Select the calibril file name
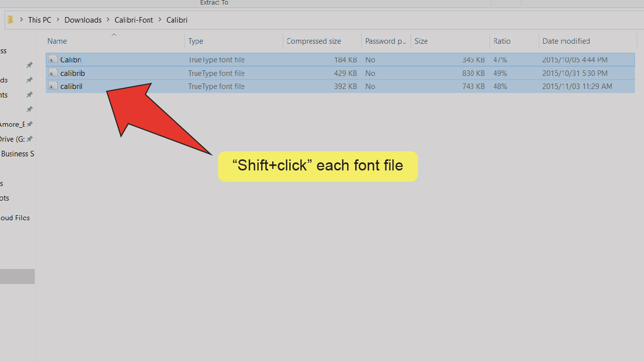The image size is (644, 362). point(71,86)
